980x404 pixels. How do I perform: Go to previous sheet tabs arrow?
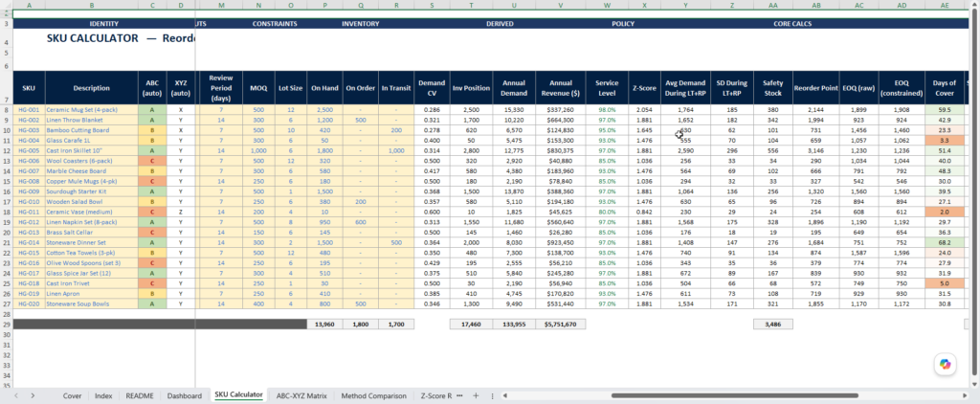coord(16,396)
